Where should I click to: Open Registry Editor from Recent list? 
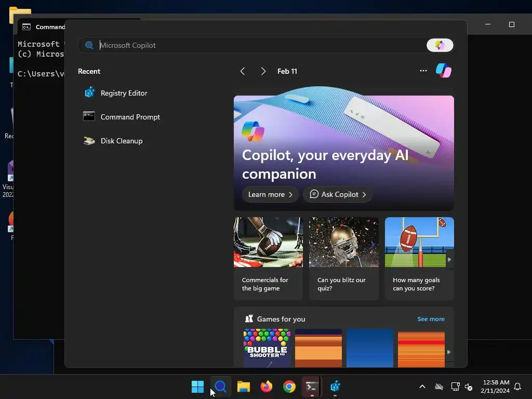click(x=115, y=93)
